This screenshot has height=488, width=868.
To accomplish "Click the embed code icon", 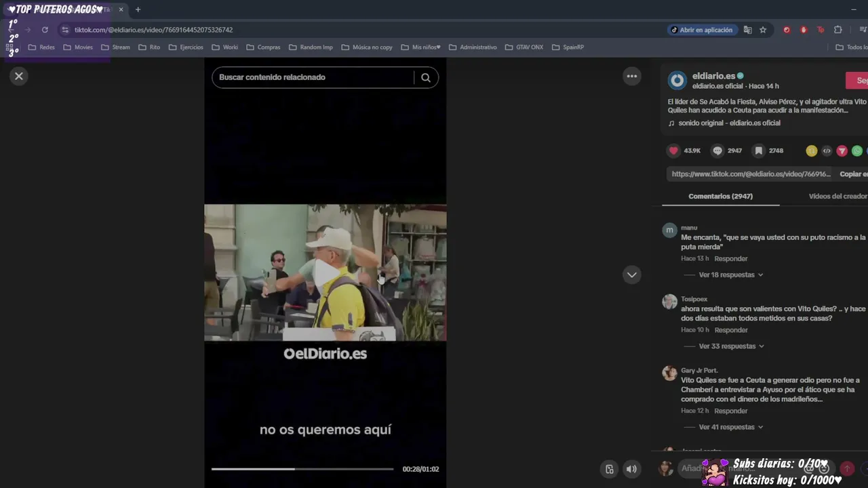I will click(x=827, y=151).
